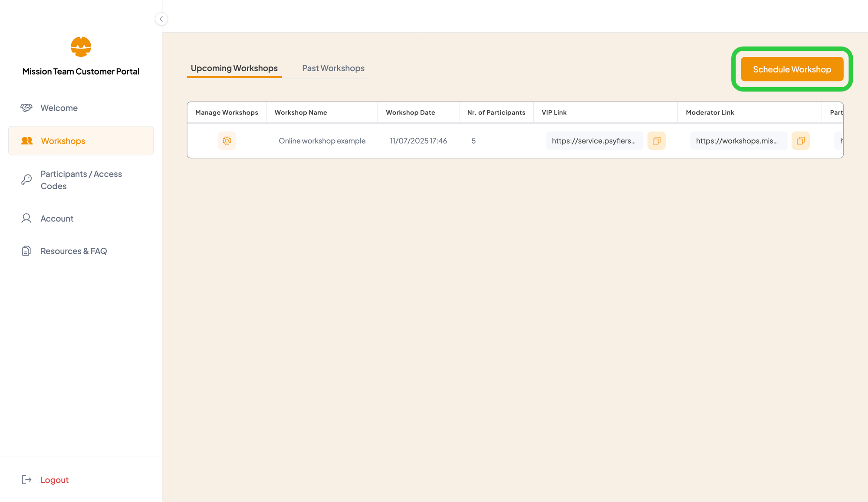Click the Logout arrow icon

(x=26, y=479)
